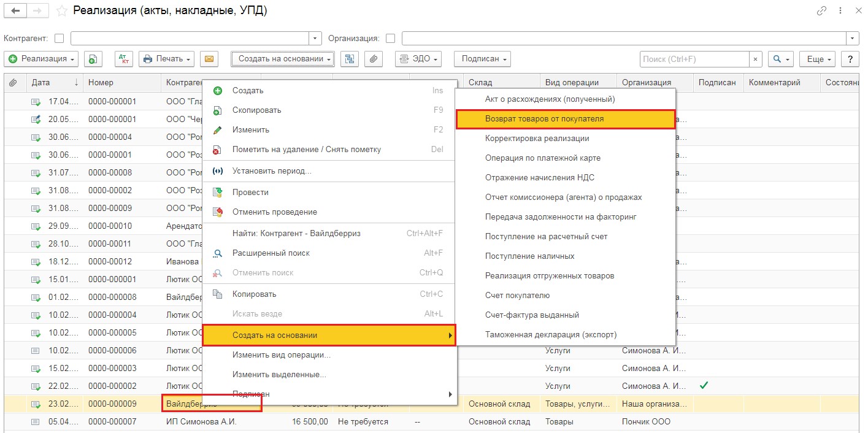Select Пометить на удаление / Снять пометку
868x433 pixels.
pyautogui.click(x=329, y=150)
